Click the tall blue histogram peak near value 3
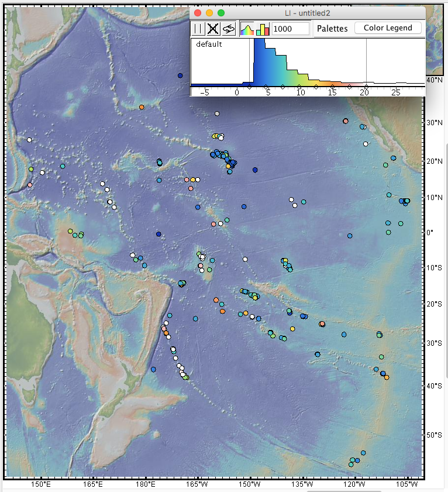Image resolution: width=448 pixels, height=492 pixels. [259, 61]
